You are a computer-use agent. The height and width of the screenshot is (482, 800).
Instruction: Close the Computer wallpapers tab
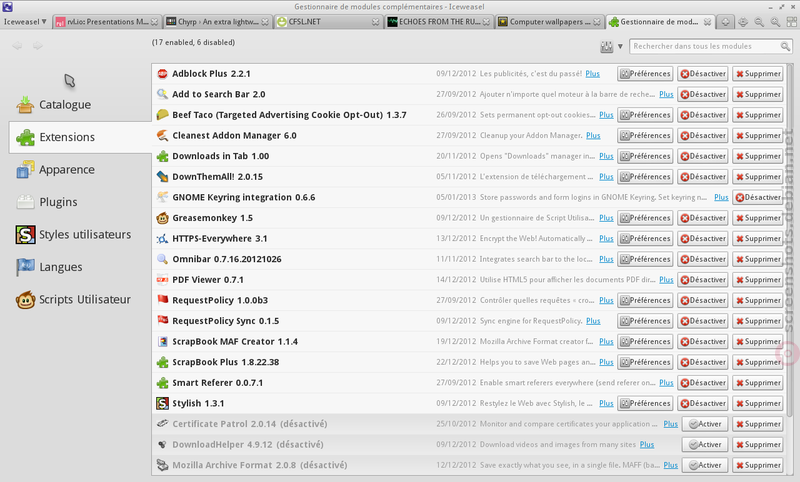596,22
